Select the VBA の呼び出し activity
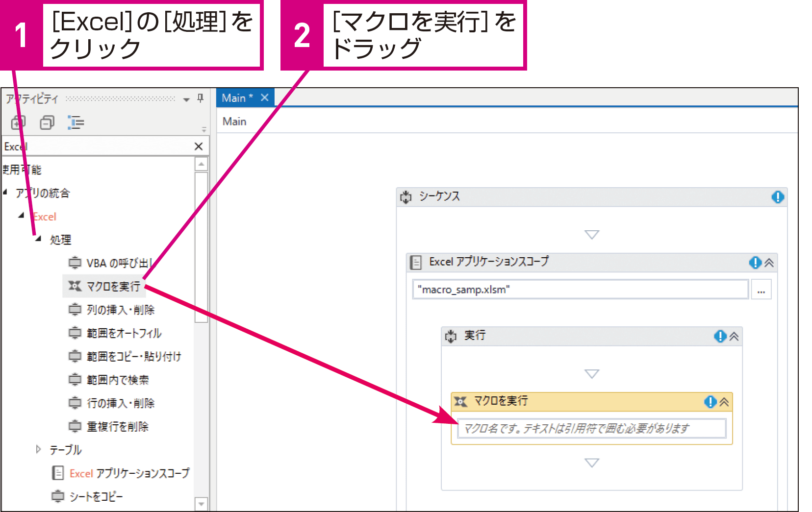Viewport: 812px width, 512px height. click(x=120, y=263)
